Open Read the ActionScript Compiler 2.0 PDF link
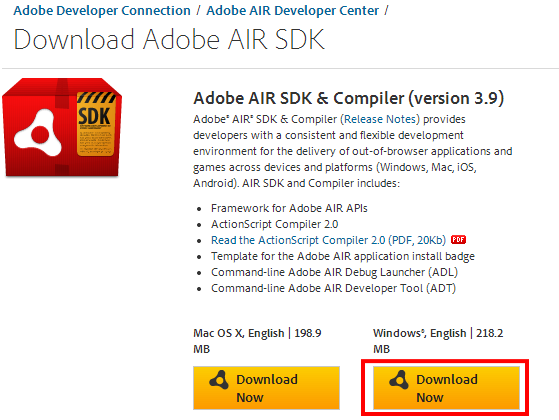The height and width of the screenshot is (420, 559). [328, 240]
